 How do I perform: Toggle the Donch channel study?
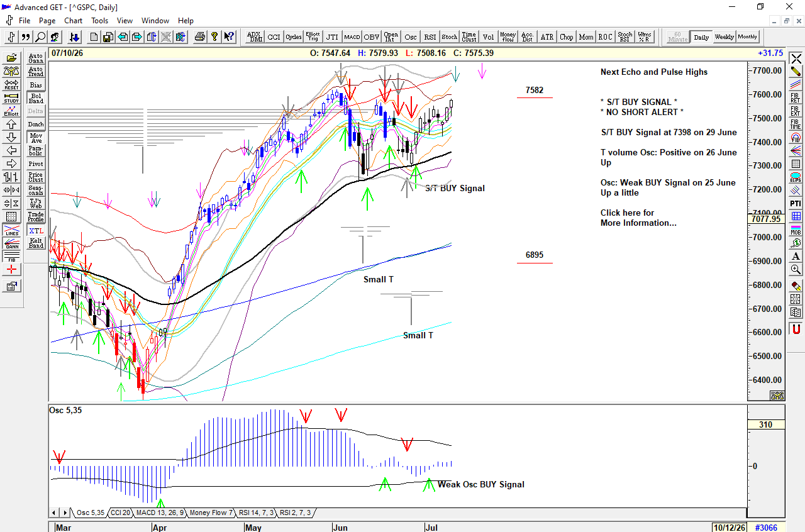click(36, 124)
